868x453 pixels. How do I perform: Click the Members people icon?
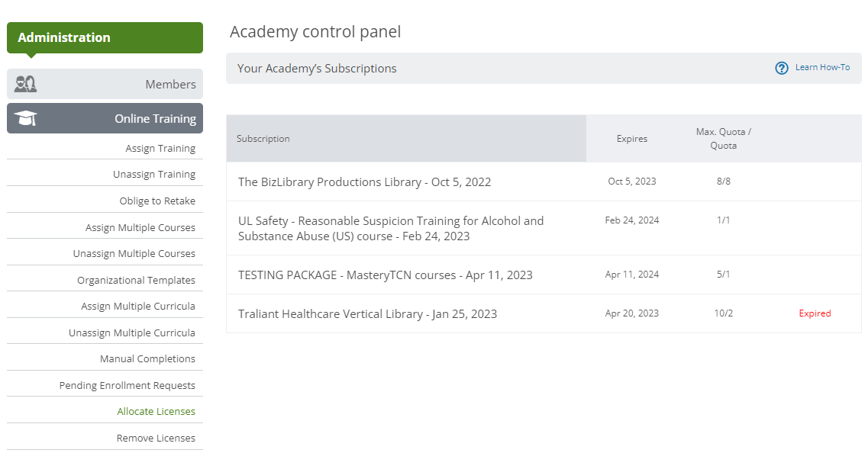coord(25,84)
